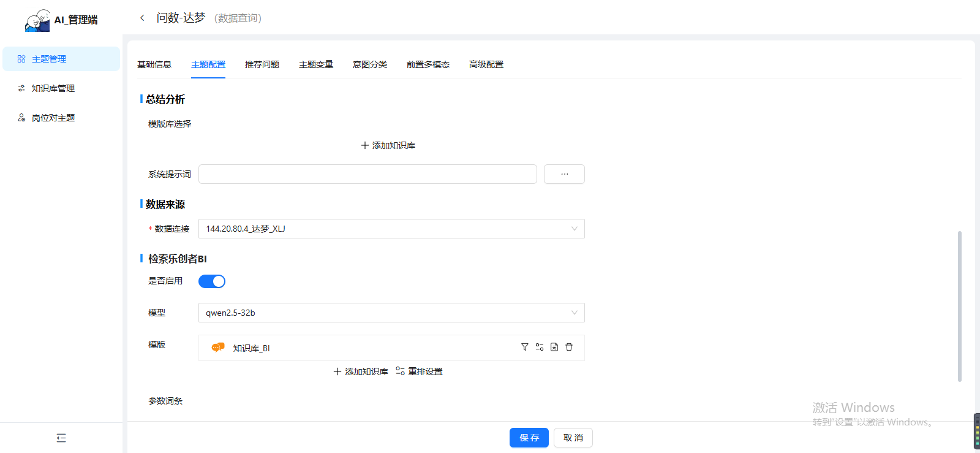Image resolution: width=980 pixels, height=453 pixels.
Task: Click the back arrow beside 问数-达梦
Action: click(x=142, y=18)
